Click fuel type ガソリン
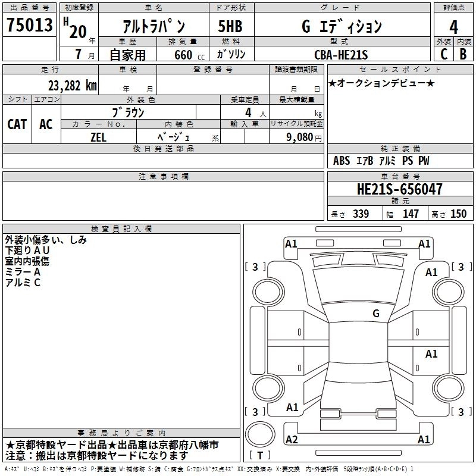The width and height of the screenshot is (476, 476). pyautogui.click(x=231, y=54)
